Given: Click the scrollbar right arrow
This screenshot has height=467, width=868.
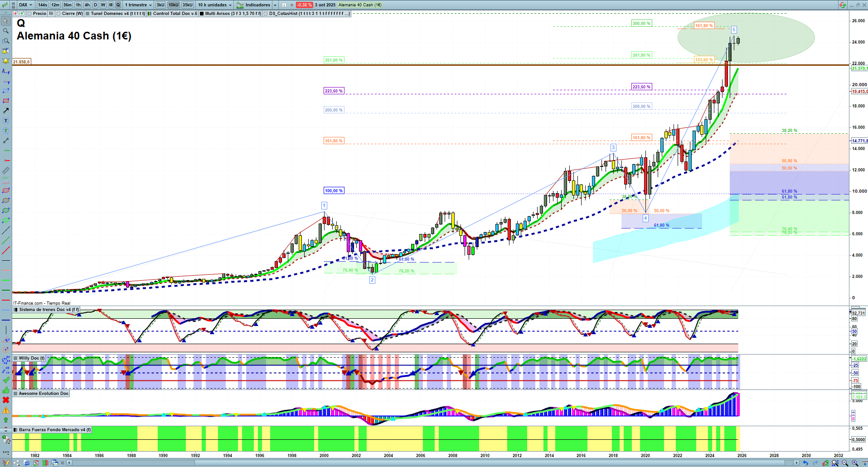Looking at the screenshot, I should click(x=797, y=463).
